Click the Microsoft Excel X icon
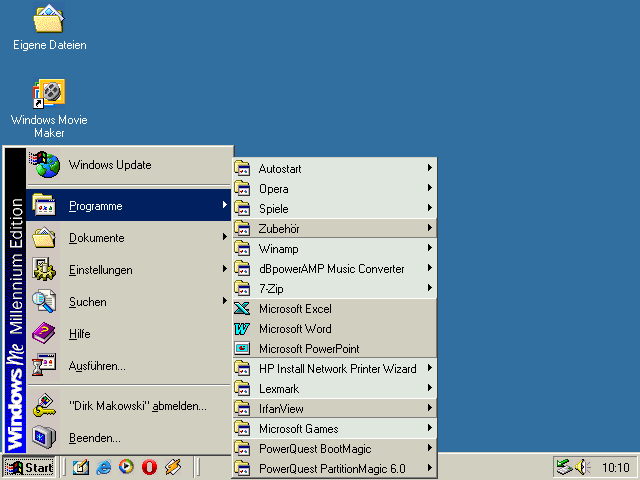The height and width of the screenshot is (480, 640). coord(242,309)
